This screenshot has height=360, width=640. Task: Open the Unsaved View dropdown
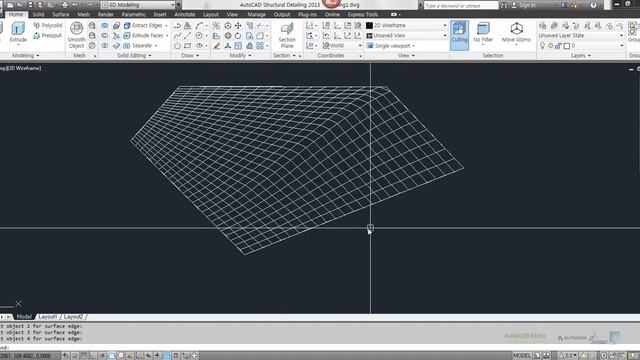point(406,36)
